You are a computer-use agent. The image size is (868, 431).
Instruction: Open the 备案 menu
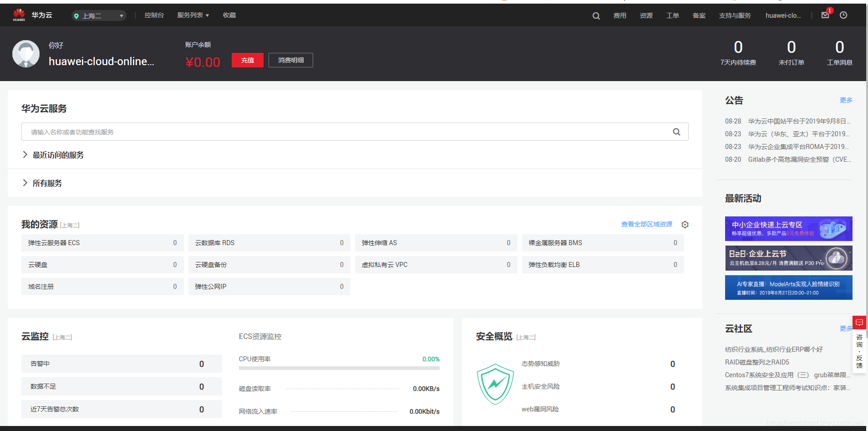[699, 15]
